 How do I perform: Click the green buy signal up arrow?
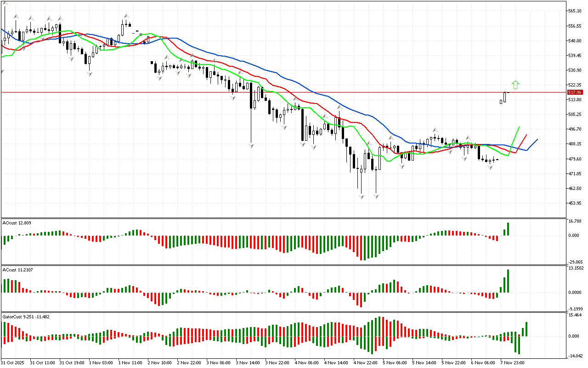click(515, 85)
